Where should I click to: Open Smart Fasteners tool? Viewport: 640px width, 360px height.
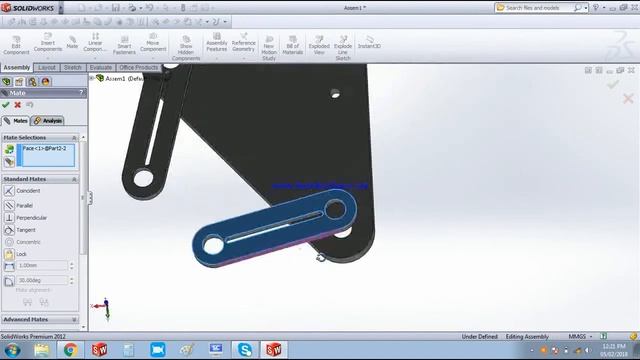(124, 44)
